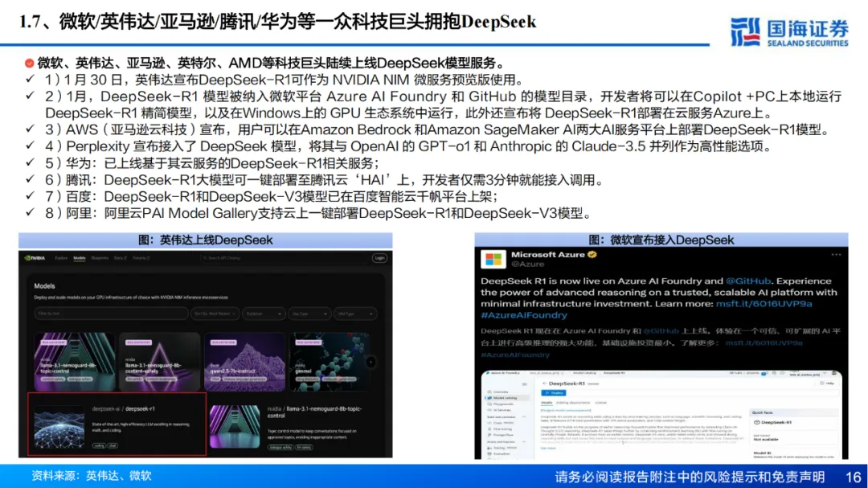Switch to the Existing deployments tab
This screenshot has width=868, height=488.
click(x=573, y=403)
